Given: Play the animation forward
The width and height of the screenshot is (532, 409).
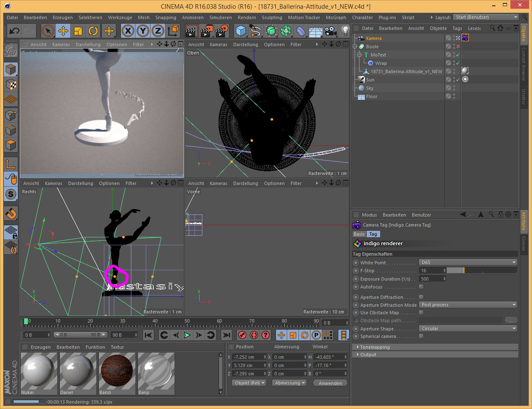Looking at the screenshot, I should click(x=187, y=335).
